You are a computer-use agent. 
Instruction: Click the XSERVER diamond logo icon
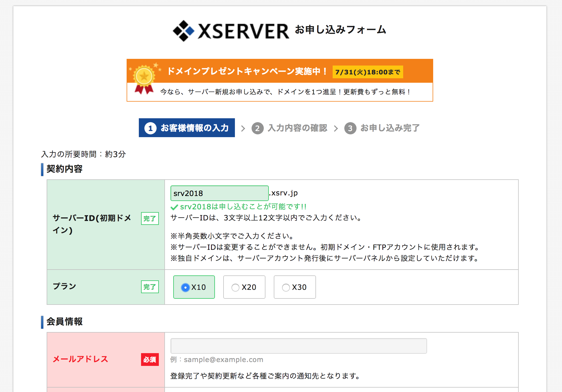(184, 31)
